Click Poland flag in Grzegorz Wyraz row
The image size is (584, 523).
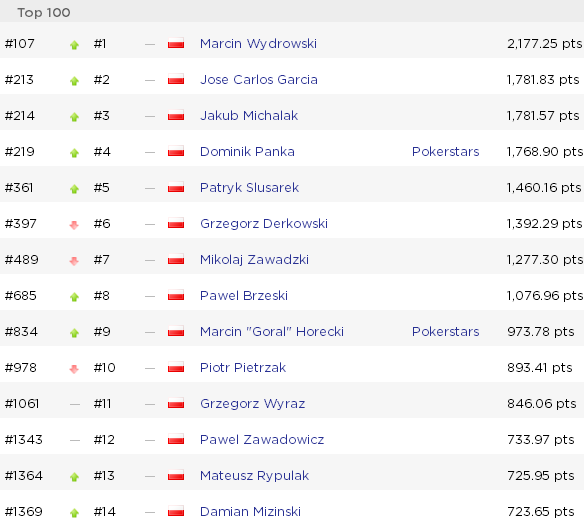tap(176, 403)
